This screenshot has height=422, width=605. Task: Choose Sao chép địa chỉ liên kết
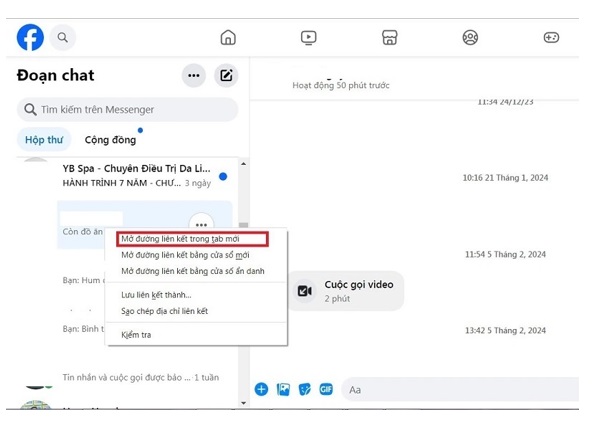click(164, 311)
